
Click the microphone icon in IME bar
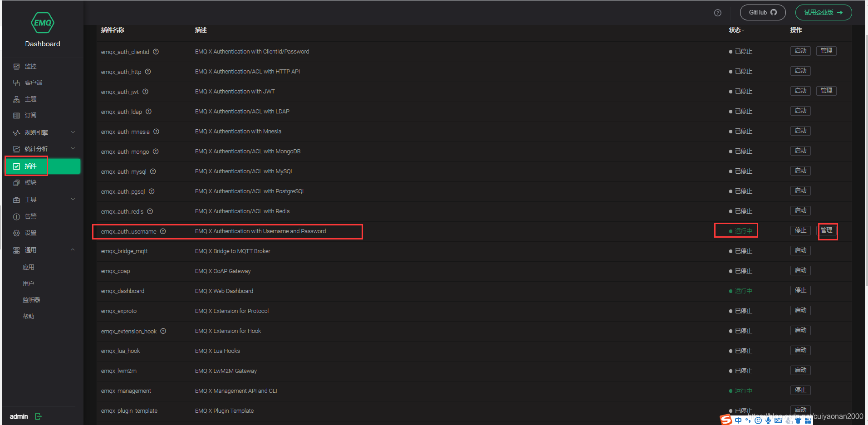[x=768, y=420]
